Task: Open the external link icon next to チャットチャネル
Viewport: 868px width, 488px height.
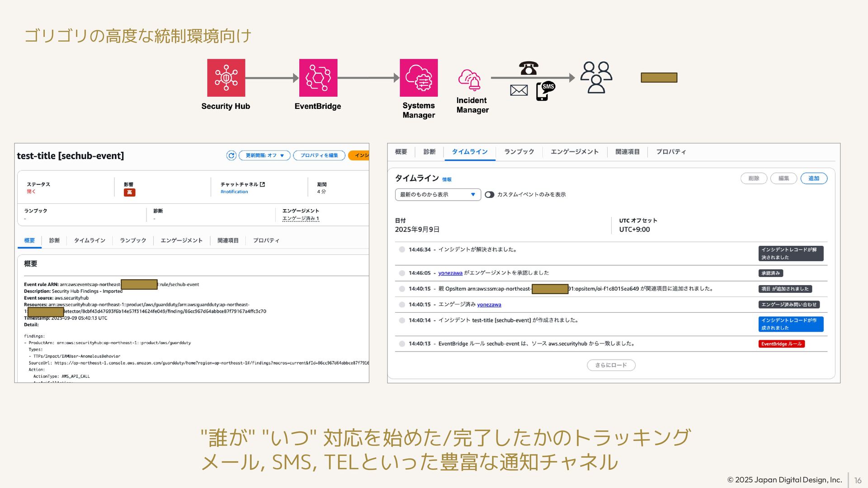Action: tap(262, 184)
